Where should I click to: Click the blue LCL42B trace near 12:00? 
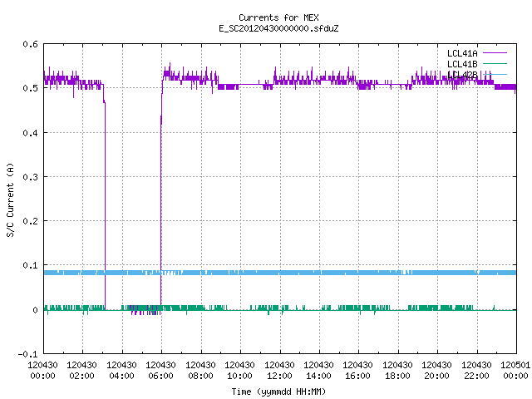280,273
